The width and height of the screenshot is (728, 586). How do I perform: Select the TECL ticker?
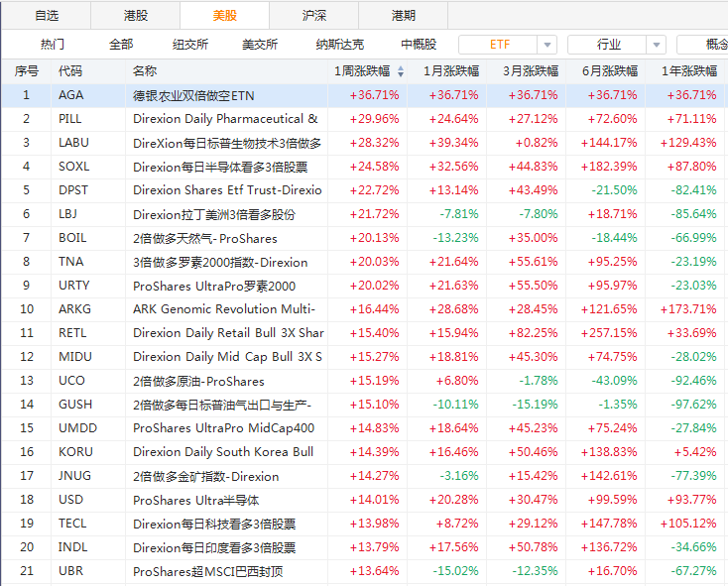click(72, 524)
